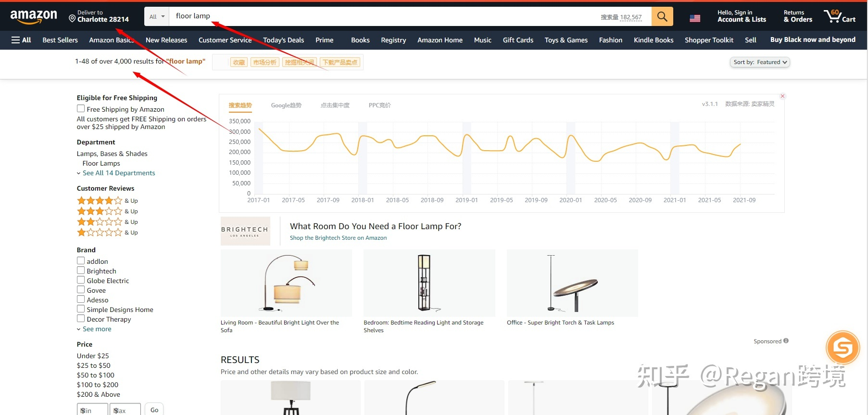Click the US flag language icon

point(695,18)
